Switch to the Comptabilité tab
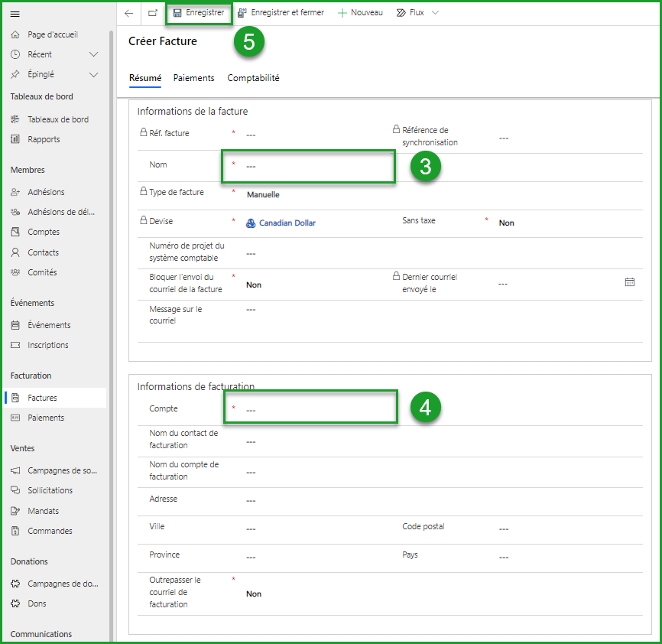Screen dimensions: 662x644 (252, 78)
